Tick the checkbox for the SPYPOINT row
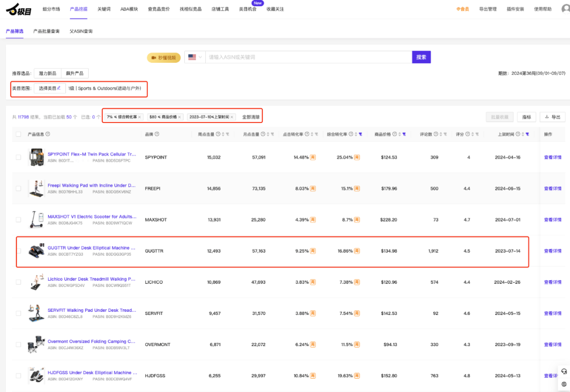Screen dimensions: 570x392 click(x=18, y=157)
